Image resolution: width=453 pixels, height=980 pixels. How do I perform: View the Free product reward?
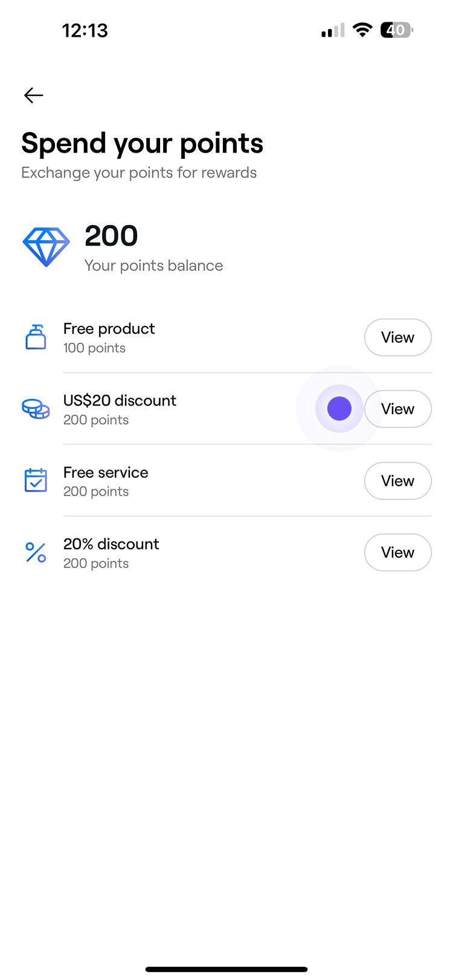pos(397,337)
